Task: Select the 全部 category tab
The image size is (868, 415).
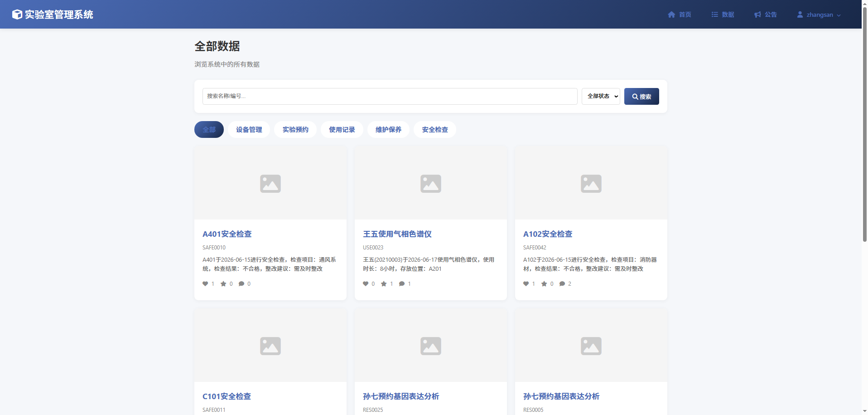Action: pos(209,130)
